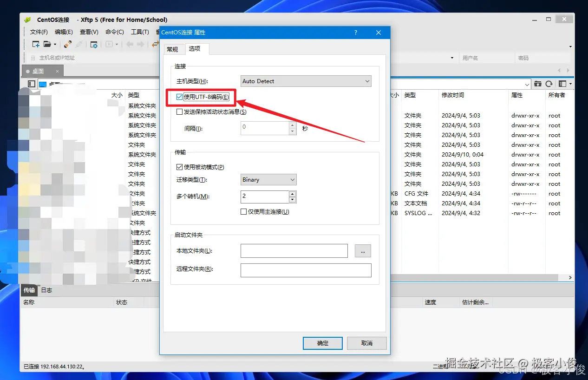
Task: Click the grayed play toolbar icon
Action: 109,45
